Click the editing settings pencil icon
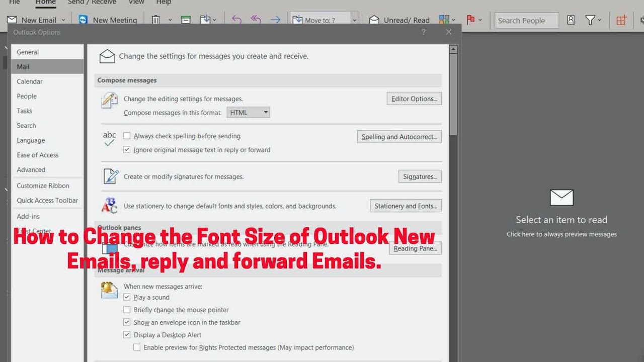This screenshot has width=644, height=362. [x=109, y=100]
